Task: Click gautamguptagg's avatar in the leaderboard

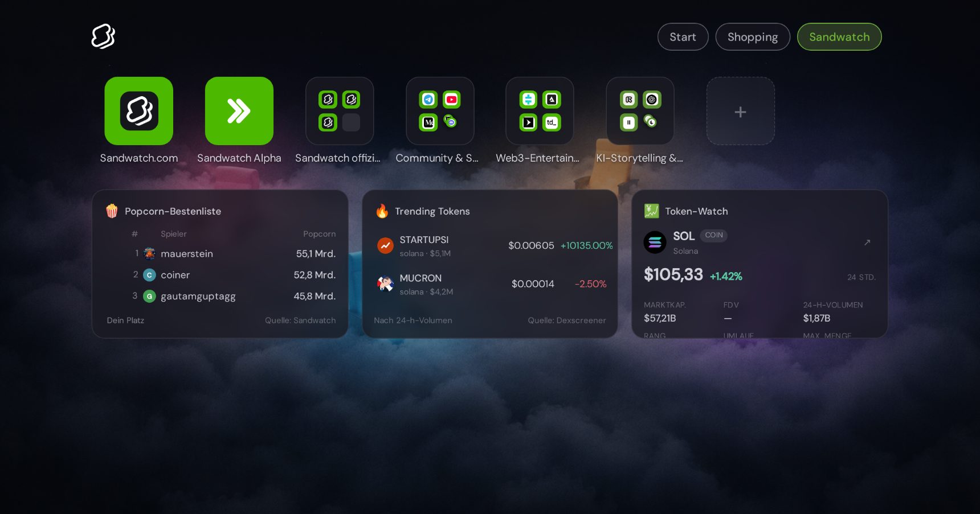Action: pyautogui.click(x=149, y=296)
